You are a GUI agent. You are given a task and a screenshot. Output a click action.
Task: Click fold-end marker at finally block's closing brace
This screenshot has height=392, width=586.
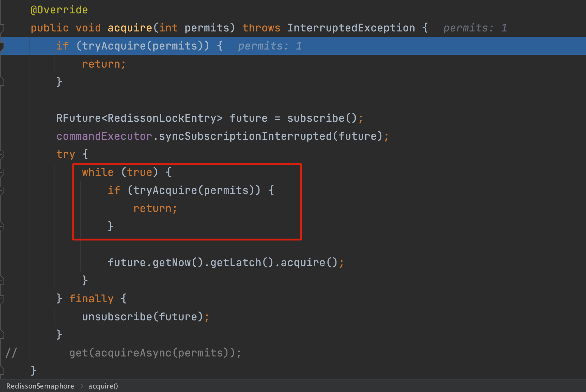[1, 335]
